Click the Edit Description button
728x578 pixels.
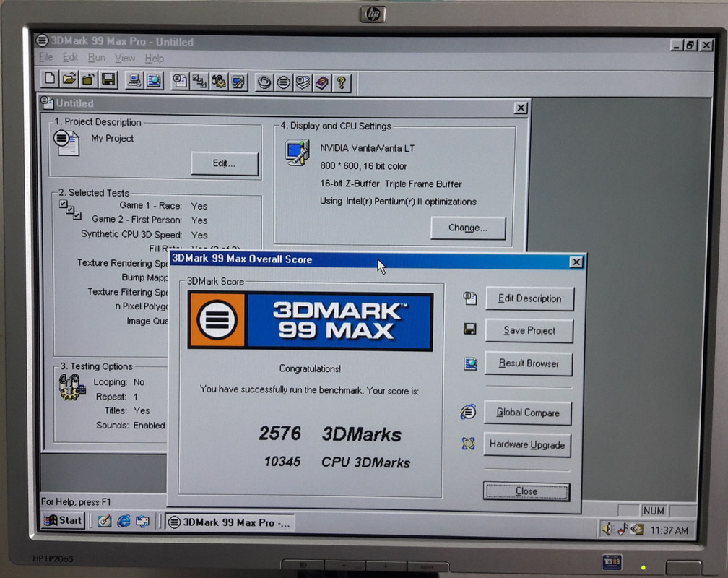point(530,298)
